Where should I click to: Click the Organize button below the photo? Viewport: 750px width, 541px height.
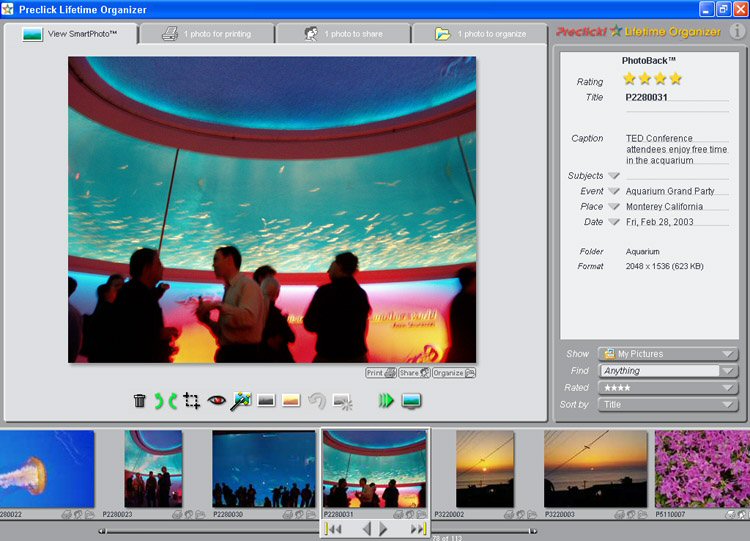(x=453, y=373)
